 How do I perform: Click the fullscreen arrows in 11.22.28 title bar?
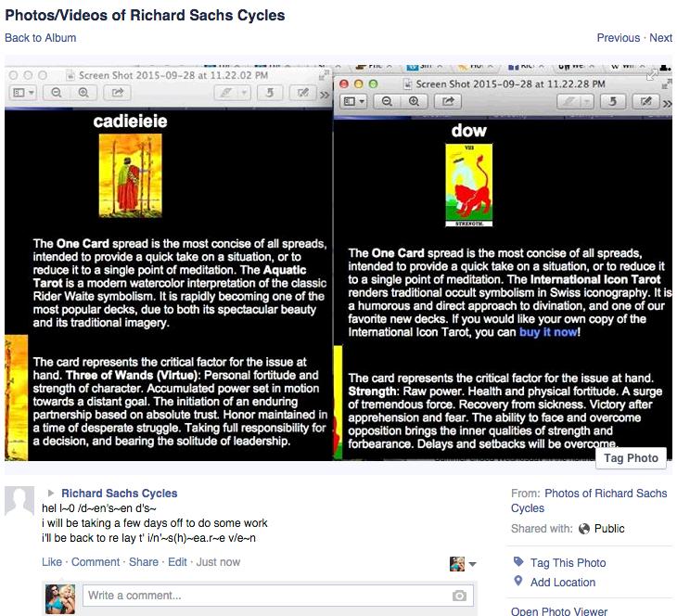click(667, 83)
